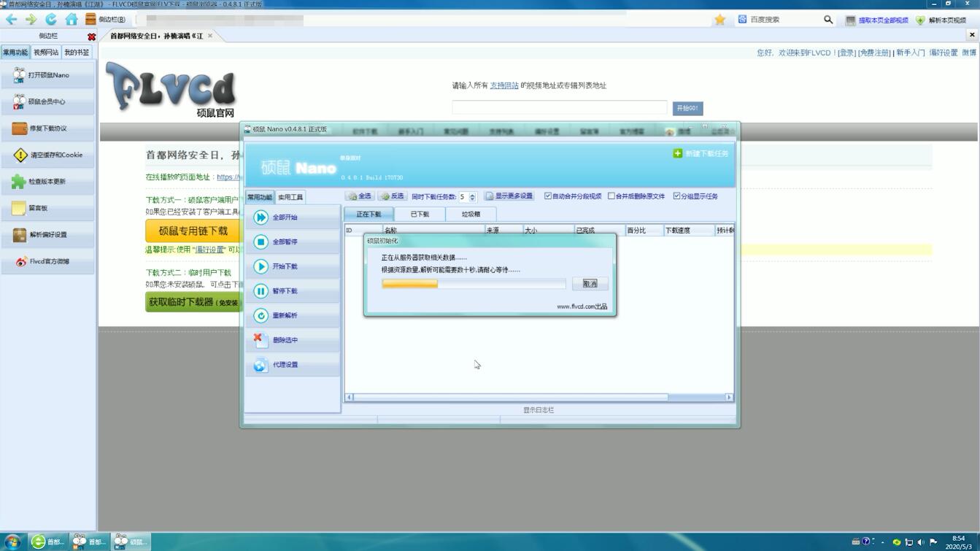
Task: Click the 获取临时下载器 green button
Action: (193, 302)
